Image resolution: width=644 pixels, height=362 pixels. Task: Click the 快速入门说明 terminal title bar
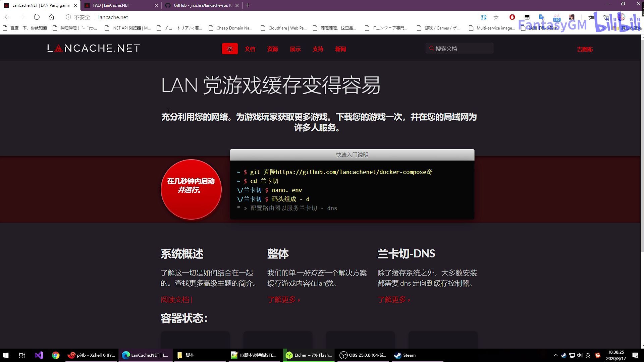tap(352, 155)
